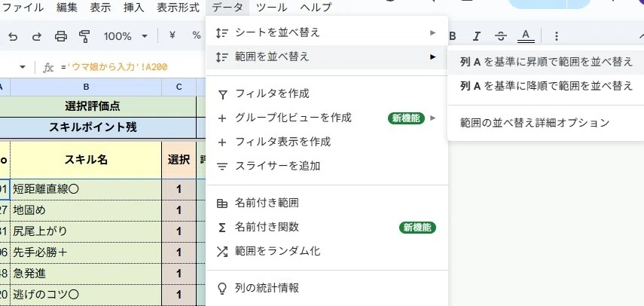Click the lightbulb icon beside 列の統計情報
This screenshot has height=306, width=644.
tap(221, 289)
